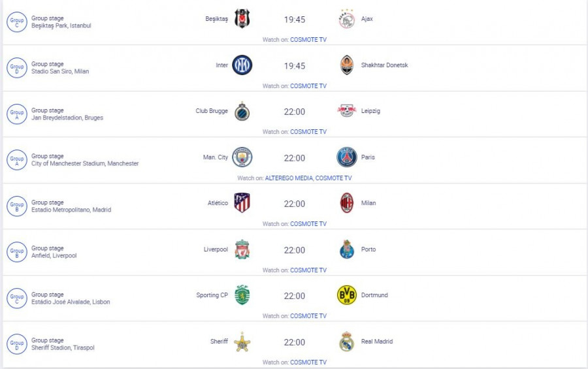This screenshot has width=588, height=369.
Task: Open COSMOTE TV link under Sheriff match
Action: pyautogui.click(x=308, y=362)
